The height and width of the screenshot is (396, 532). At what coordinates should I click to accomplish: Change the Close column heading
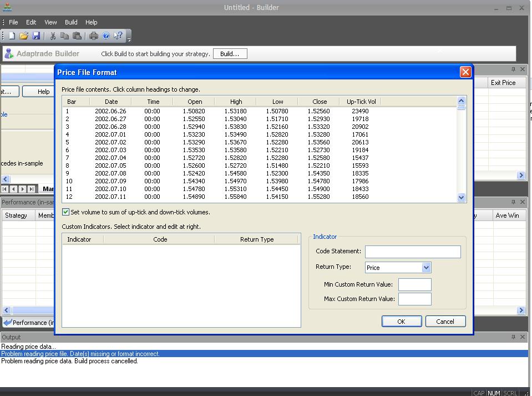click(x=319, y=102)
